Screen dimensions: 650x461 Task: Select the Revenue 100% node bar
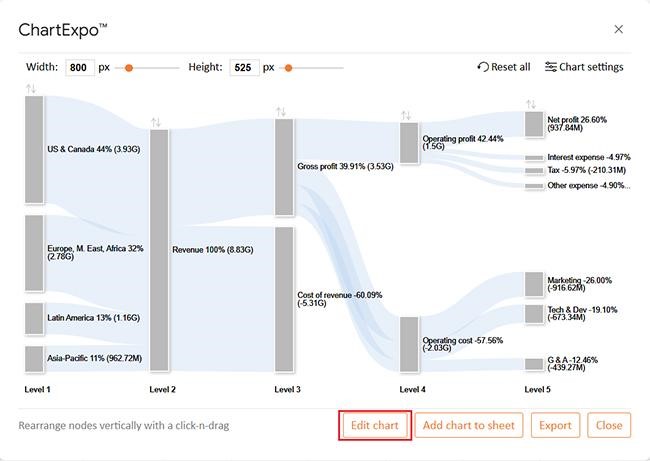pyautogui.click(x=159, y=250)
